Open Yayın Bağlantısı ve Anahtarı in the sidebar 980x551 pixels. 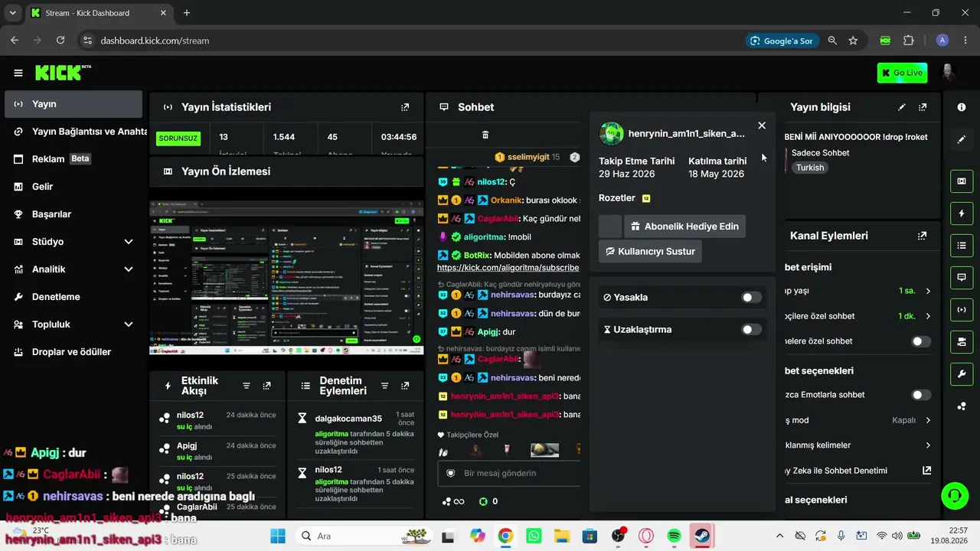click(x=73, y=132)
